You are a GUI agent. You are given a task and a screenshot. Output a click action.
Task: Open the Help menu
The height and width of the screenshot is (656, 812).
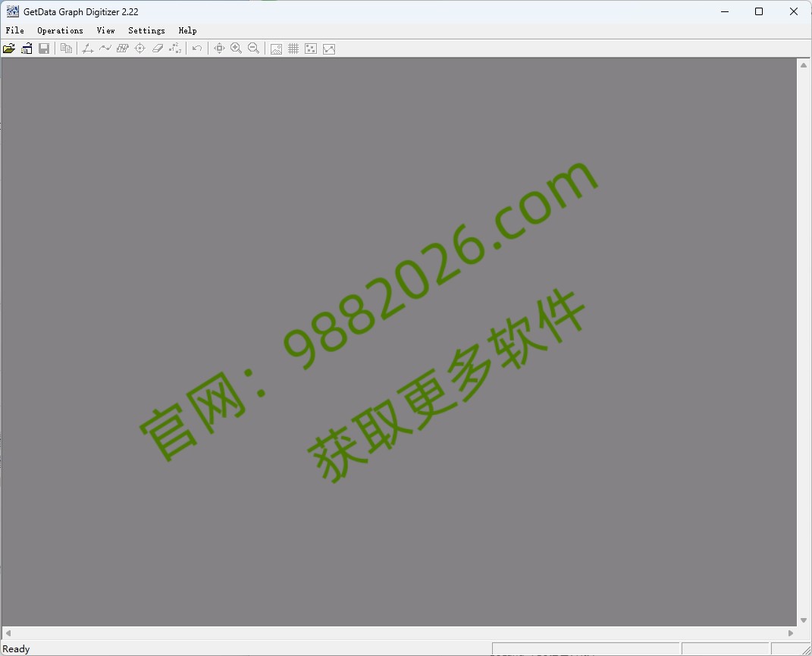[187, 30]
